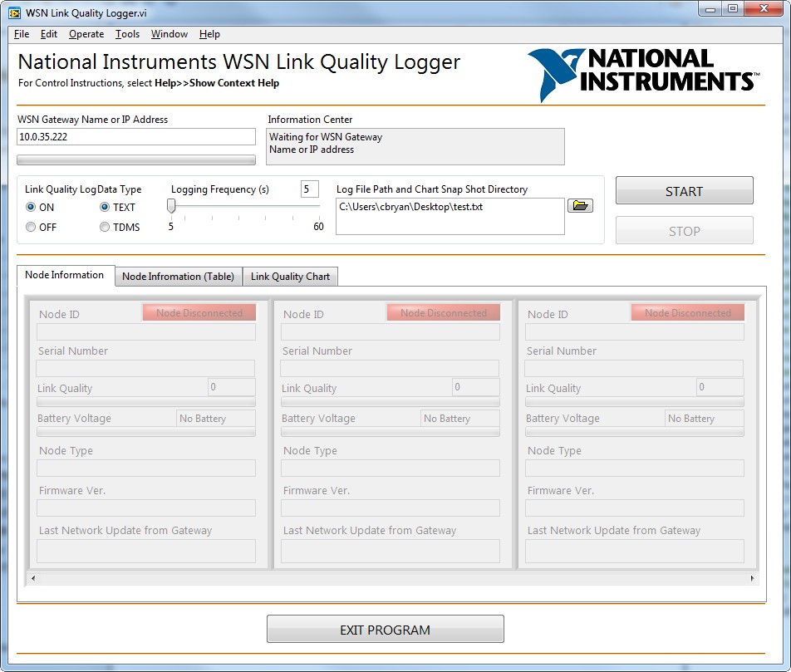The image size is (791, 672).
Task: Click the LabVIEW VI icon in title bar
Action: [x=15, y=13]
